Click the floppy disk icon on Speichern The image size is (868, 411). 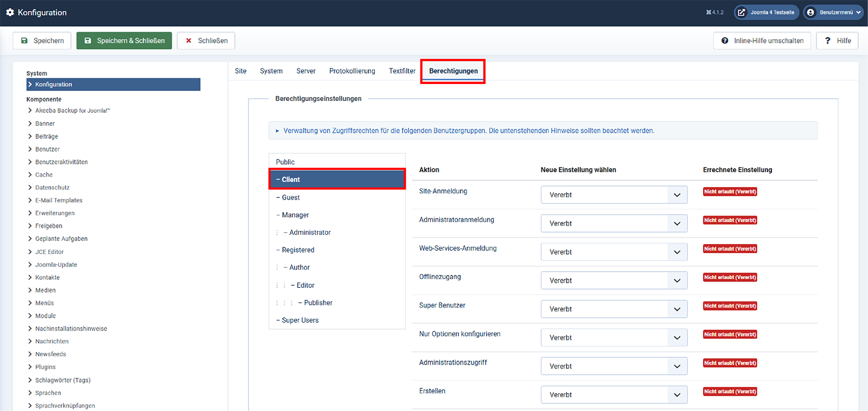coord(24,41)
